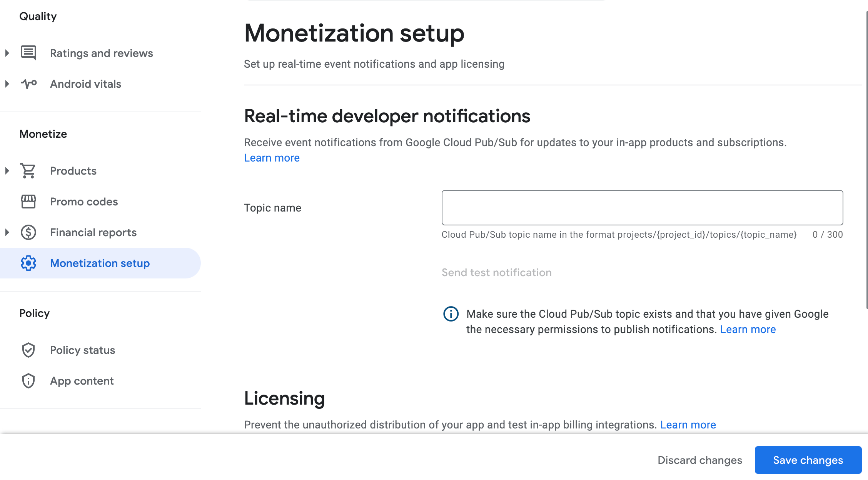Click the Products shopping cart icon
868x480 pixels.
(28, 171)
